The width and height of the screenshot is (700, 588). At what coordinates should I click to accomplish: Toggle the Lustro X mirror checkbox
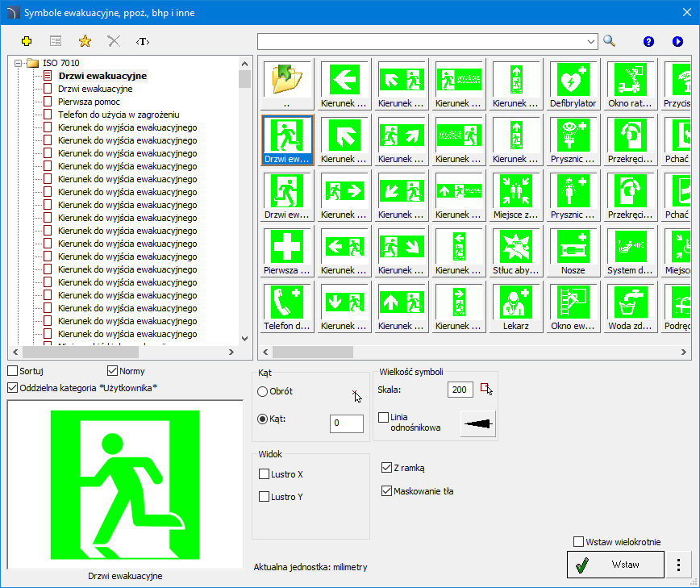265,474
